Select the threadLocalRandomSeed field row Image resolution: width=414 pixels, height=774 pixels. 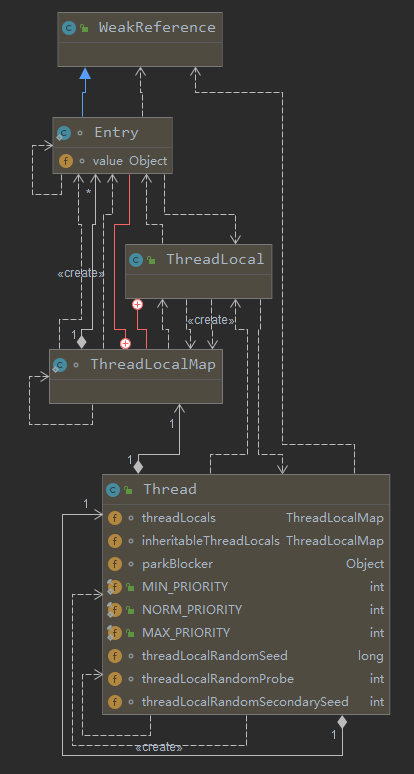[246, 656]
